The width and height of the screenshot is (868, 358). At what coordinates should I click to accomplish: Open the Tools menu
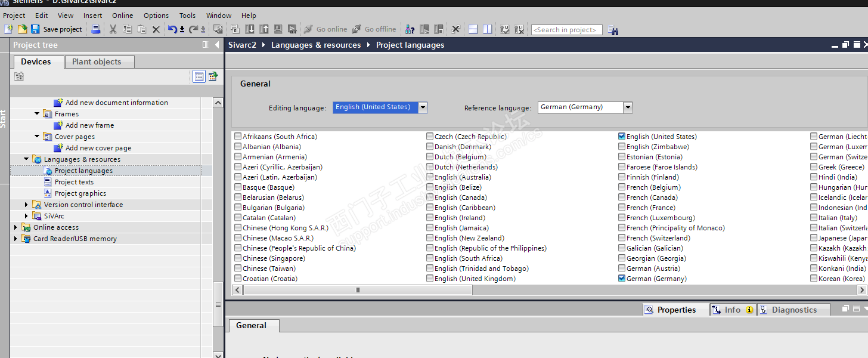click(187, 16)
